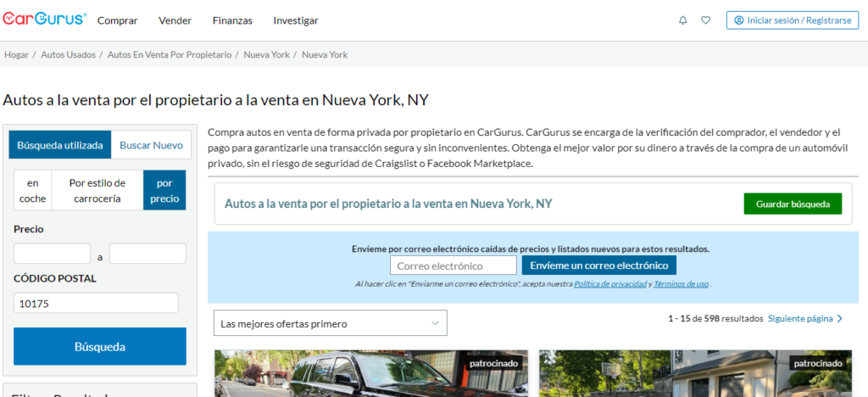868x397 pixels.
Task: Click '1 - 15 de 598 resultados' text
Action: (x=715, y=318)
